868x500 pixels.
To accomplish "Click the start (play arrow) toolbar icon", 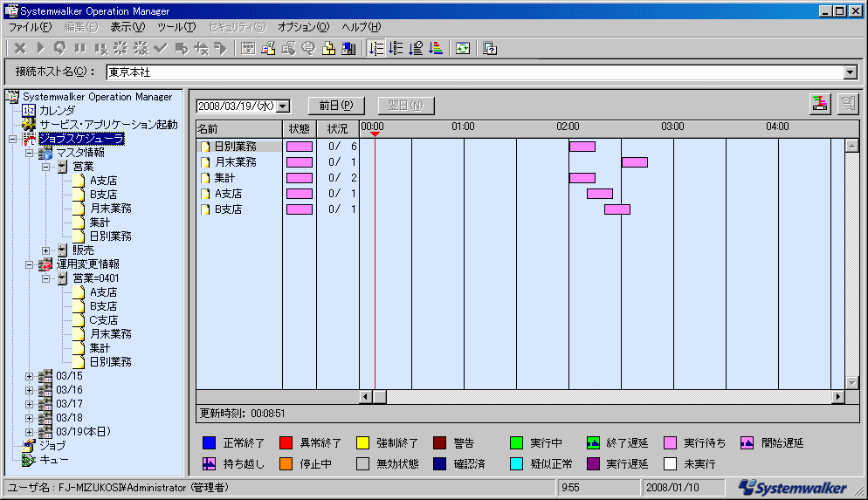I will pyautogui.click(x=40, y=49).
